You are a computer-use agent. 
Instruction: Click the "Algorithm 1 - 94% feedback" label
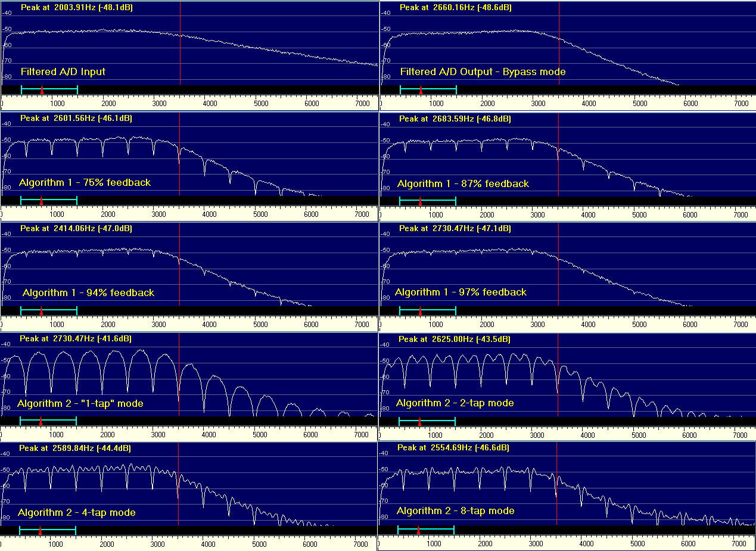(89, 292)
